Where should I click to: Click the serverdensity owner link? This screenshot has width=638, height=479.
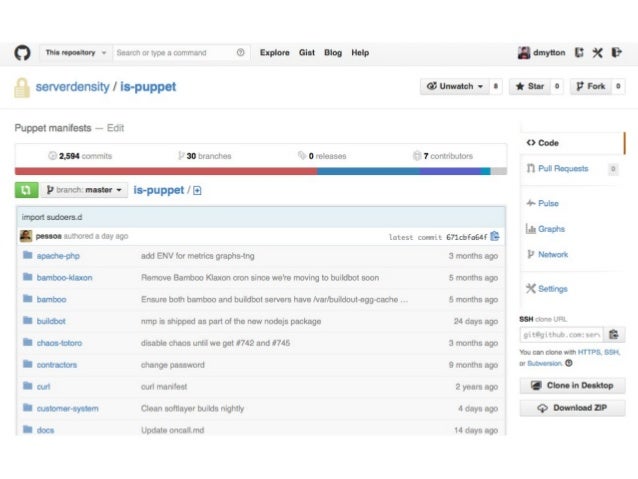[72, 87]
